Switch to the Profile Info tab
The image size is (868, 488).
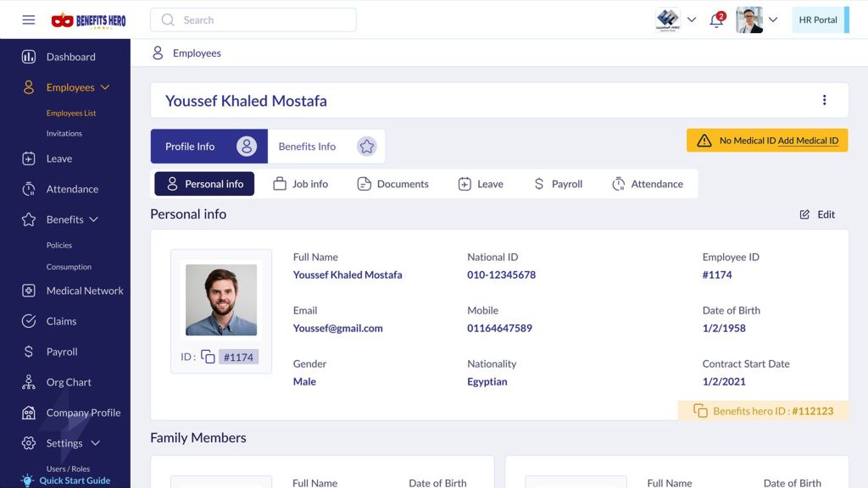209,146
